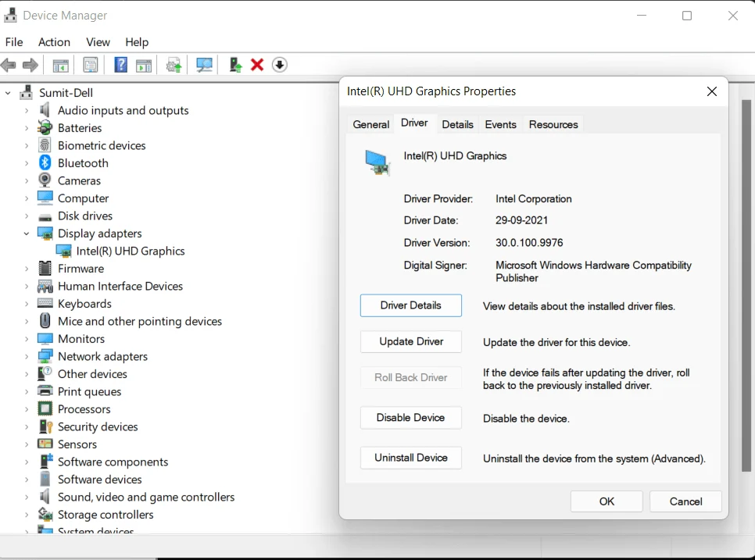Click the Processors category icon
The image size is (755, 560).
[x=45, y=408]
